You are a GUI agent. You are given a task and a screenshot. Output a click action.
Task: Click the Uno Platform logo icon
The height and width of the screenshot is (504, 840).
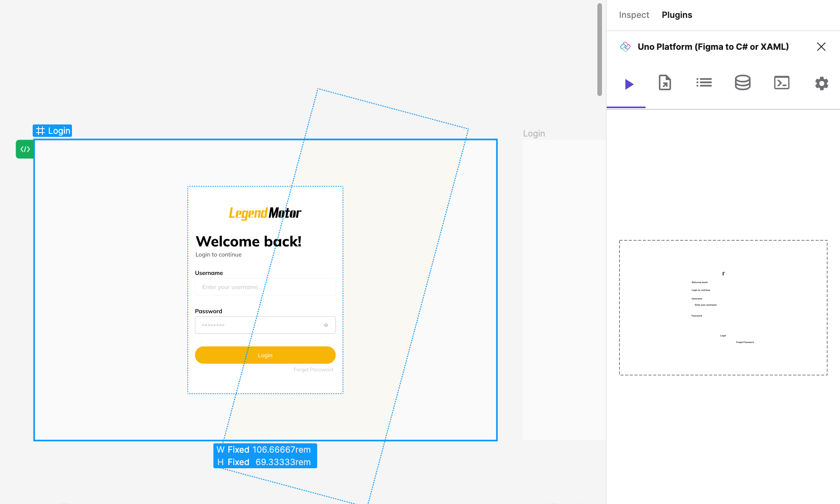(625, 47)
